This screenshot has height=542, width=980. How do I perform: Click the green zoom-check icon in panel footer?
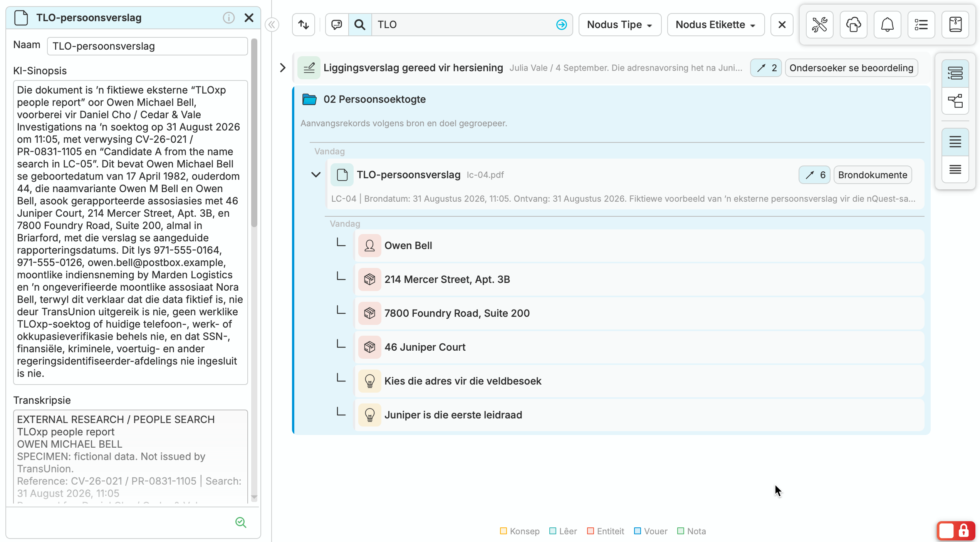(x=241, y=522)
